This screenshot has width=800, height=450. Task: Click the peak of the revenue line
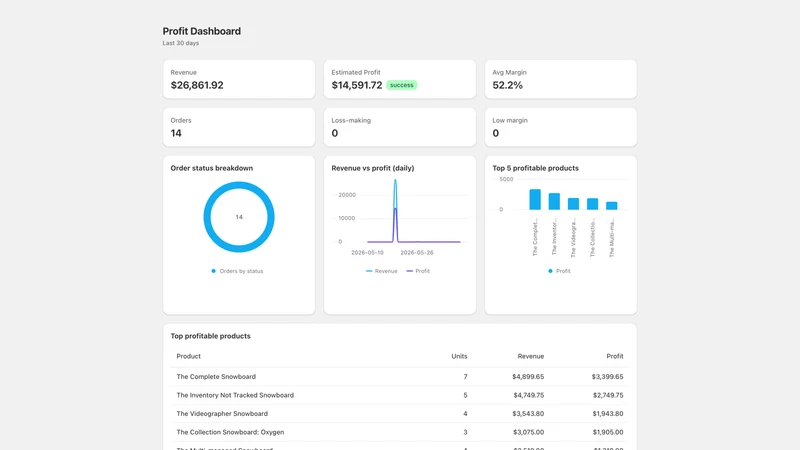coord(395,181)
